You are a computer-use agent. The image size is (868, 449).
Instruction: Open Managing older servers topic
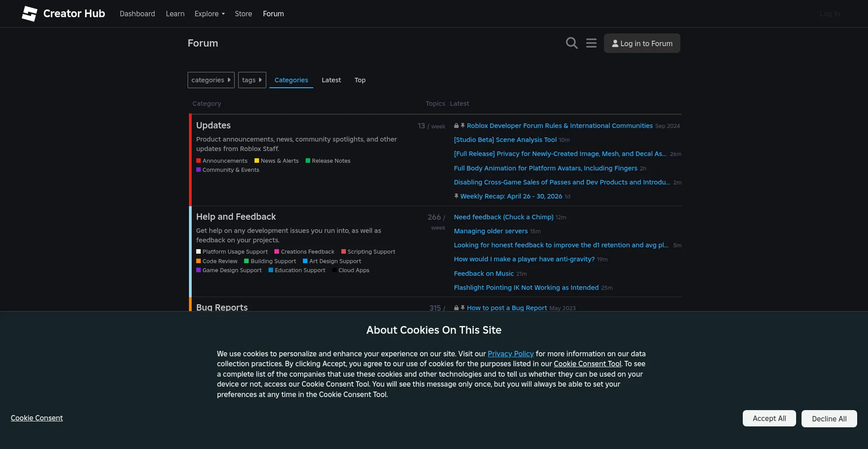click(491, 231)
